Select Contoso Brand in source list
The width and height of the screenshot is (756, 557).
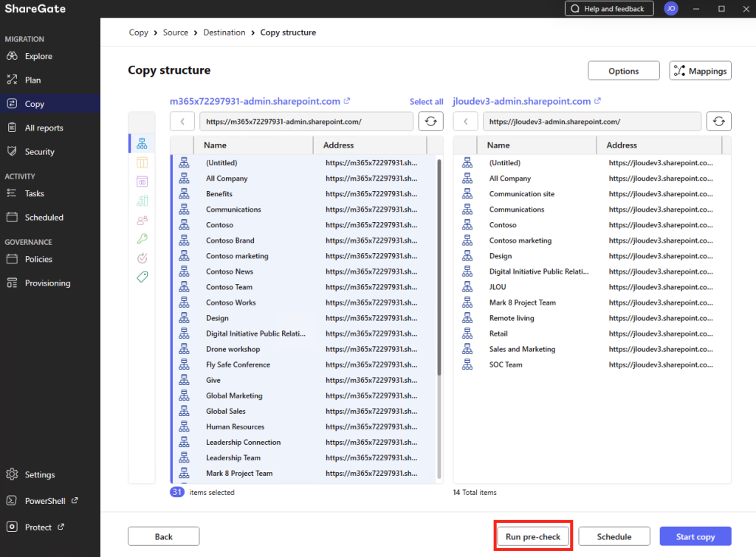pos(303,241)
